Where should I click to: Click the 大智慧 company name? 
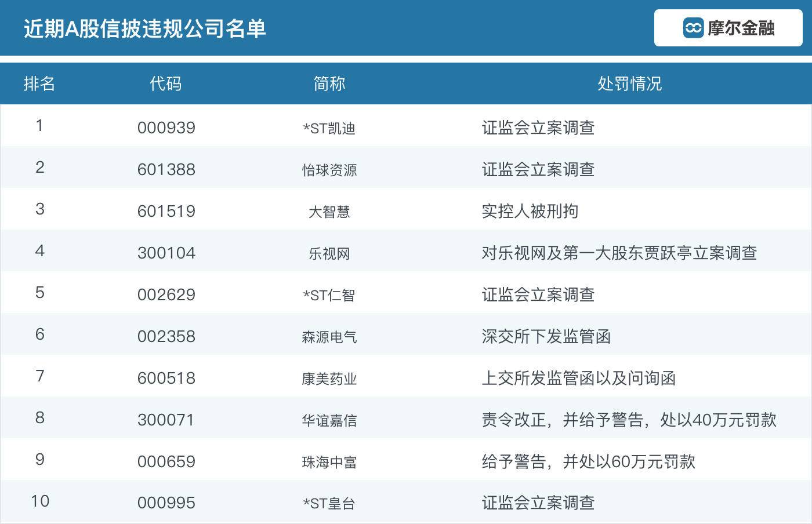[329, 211]
